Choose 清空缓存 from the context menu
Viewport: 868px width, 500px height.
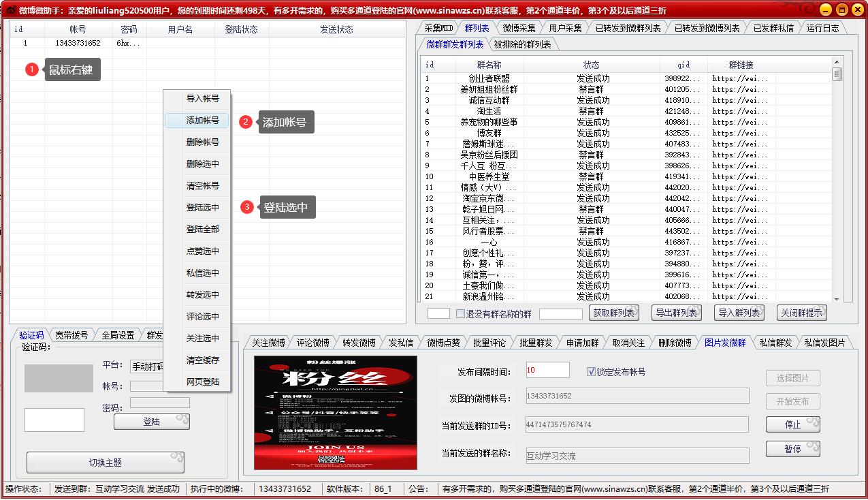coord(203,360)
